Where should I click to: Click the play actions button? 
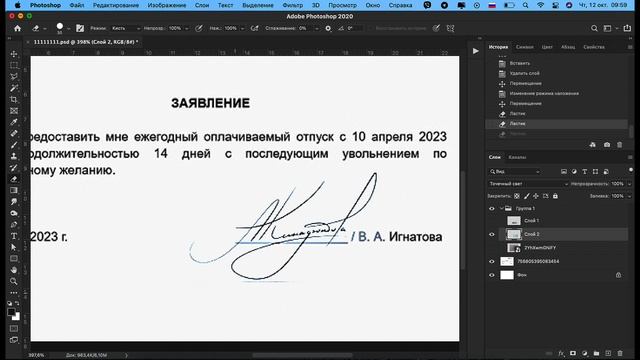476,51
